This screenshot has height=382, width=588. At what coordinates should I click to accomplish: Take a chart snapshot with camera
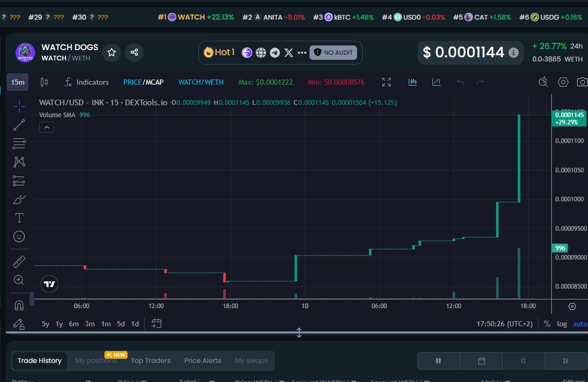[x=582, y=82]
